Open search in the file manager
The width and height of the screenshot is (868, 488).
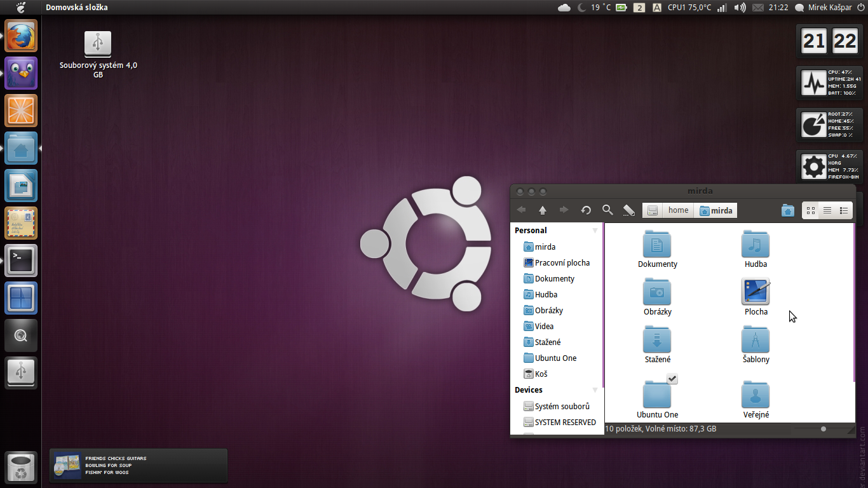[607, 210]
